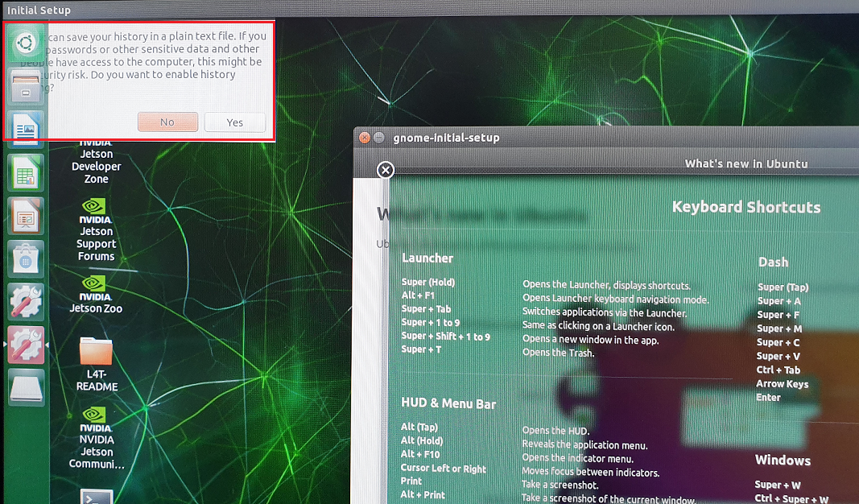
Task: Click the 'Keyboard Shortcuts' heading
Action: [x=746, y=207]
